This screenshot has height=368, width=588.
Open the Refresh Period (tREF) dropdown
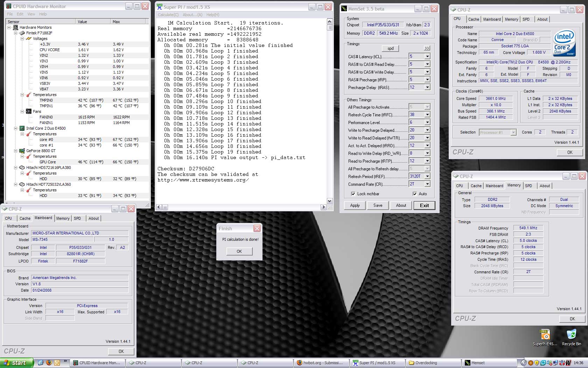427,176
